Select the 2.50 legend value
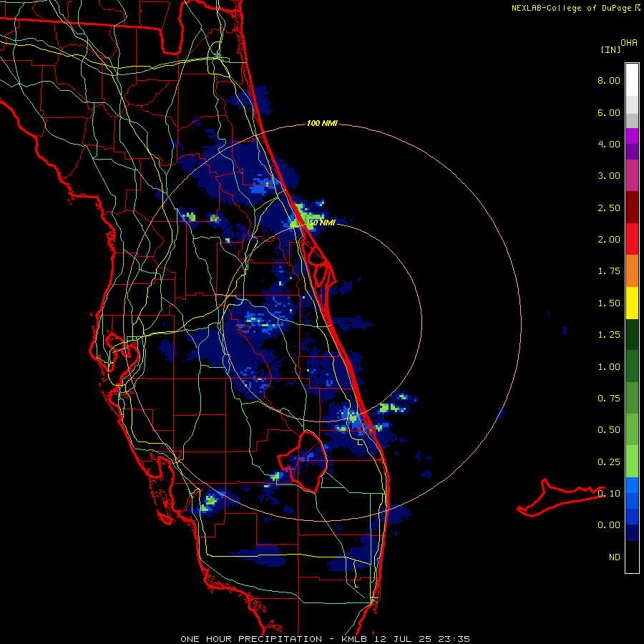 click(x=609, y=208)
